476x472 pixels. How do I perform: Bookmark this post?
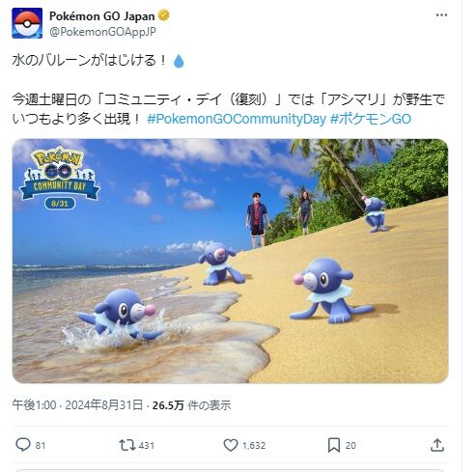334,445
